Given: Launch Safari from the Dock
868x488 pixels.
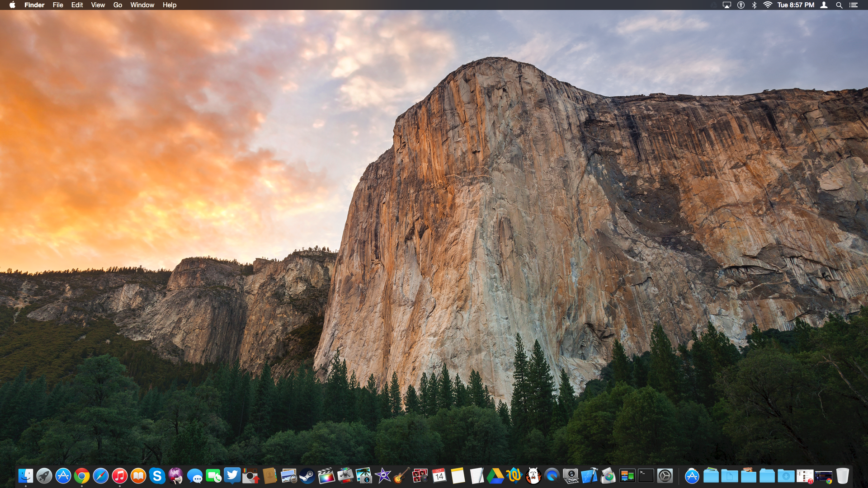Looking at the screenshot, I should pyautogui.click(x=100, y=476).
